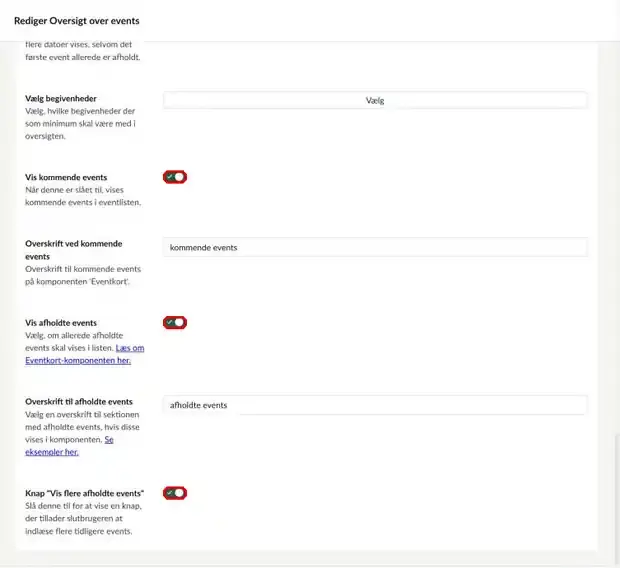Click the 'Knap "Vis flere afholdte events"' label
620x568 pixels.
(x=85, y=493)
